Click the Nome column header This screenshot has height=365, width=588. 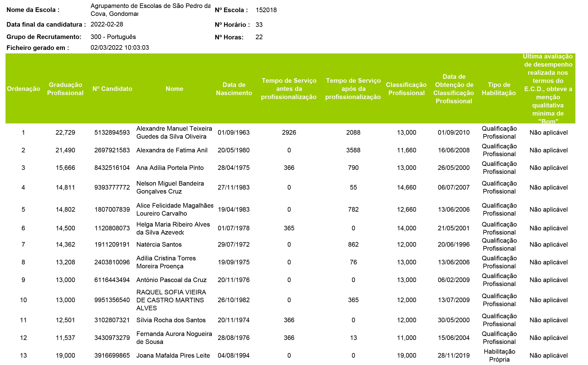point(174,89)
